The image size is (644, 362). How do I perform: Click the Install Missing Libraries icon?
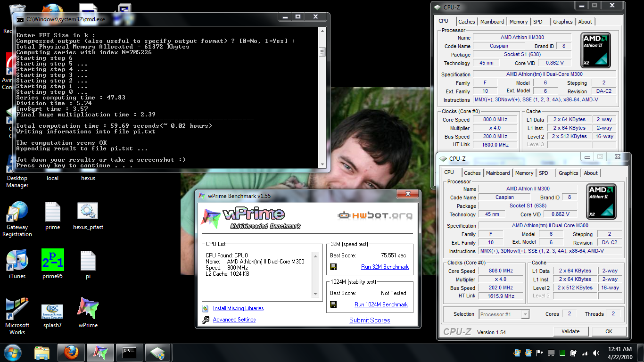(x=205, y=309)
